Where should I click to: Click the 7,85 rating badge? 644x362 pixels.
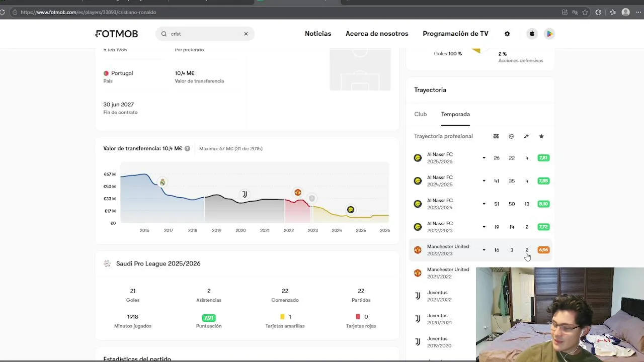pyautogui.click(x=543, y=181)
